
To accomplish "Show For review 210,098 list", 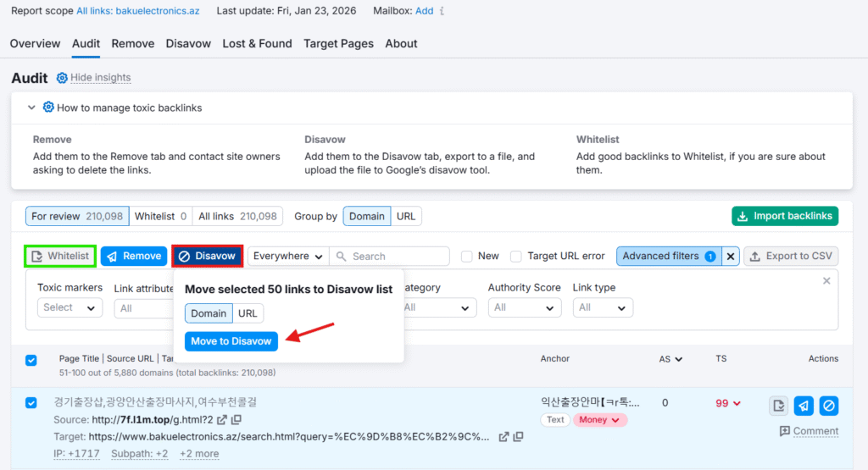I will coord(77,216).
